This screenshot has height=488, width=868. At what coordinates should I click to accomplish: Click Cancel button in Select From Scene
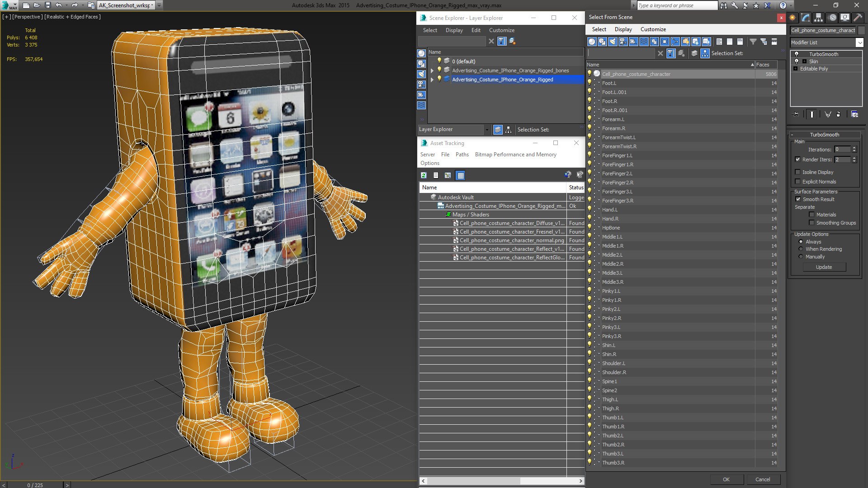click(x=763, y=479)
